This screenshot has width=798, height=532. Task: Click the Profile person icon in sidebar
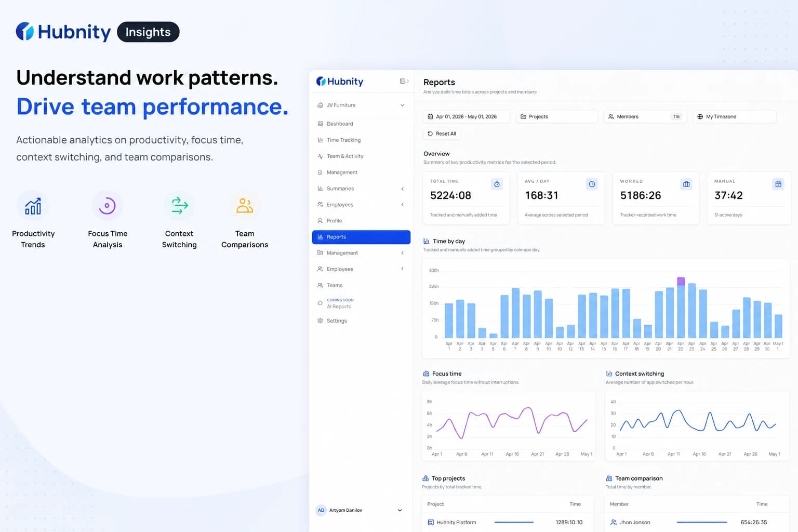320,221
